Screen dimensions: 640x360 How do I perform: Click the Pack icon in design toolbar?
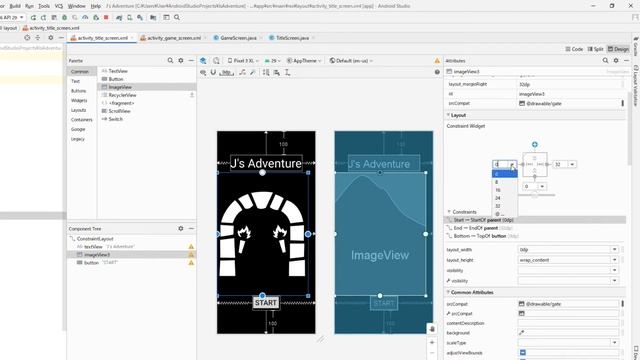(266, 72)
